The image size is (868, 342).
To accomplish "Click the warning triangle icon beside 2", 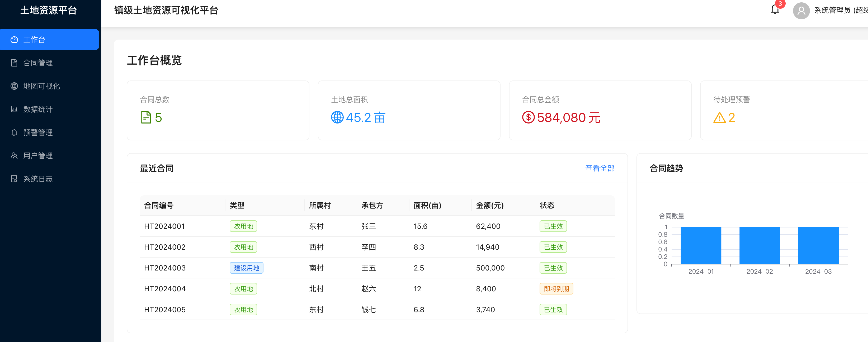I will pos(719,117).
